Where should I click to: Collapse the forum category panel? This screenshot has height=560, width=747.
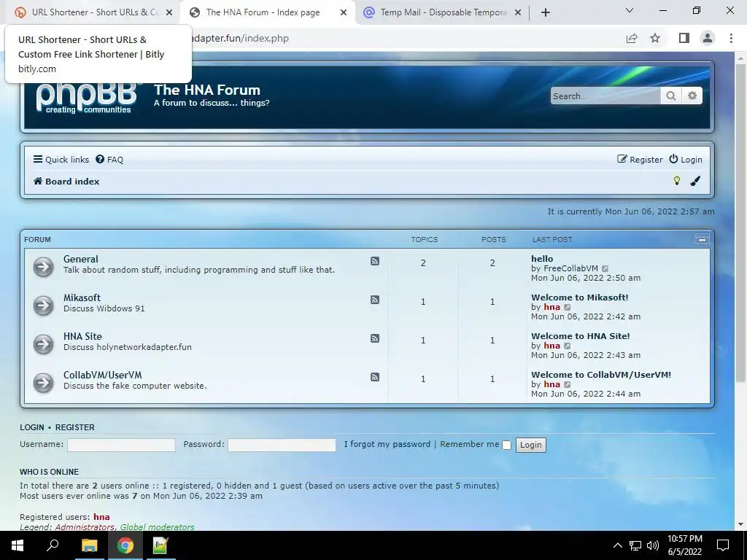tap(702, 239)
